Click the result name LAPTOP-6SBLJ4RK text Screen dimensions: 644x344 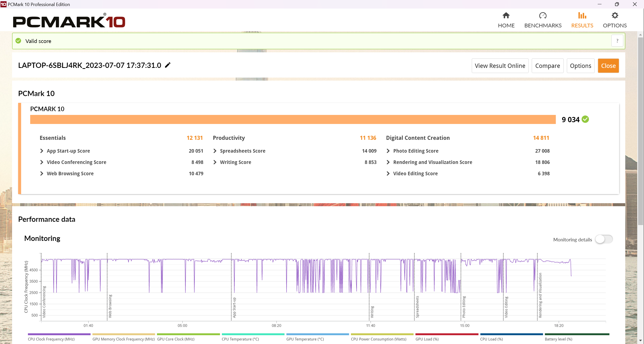pyautogui.click(x=90, y=65)
